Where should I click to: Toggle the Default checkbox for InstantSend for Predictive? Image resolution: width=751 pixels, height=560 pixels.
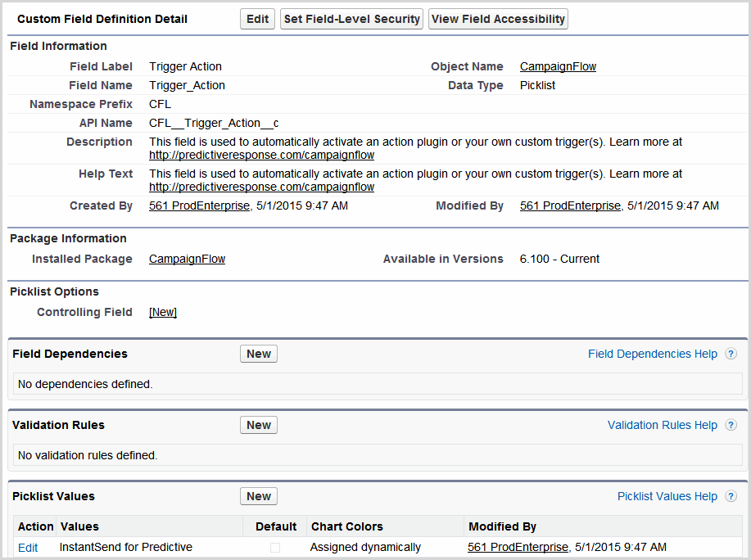[x=275, y=548]
